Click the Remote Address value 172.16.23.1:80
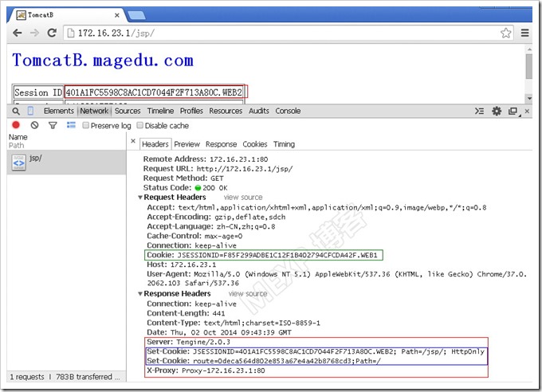 point(239,159)
